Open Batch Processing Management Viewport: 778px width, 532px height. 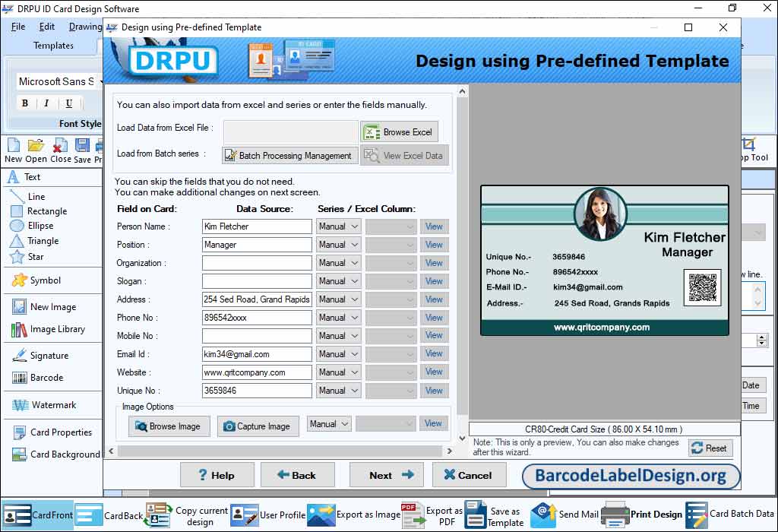289,156
